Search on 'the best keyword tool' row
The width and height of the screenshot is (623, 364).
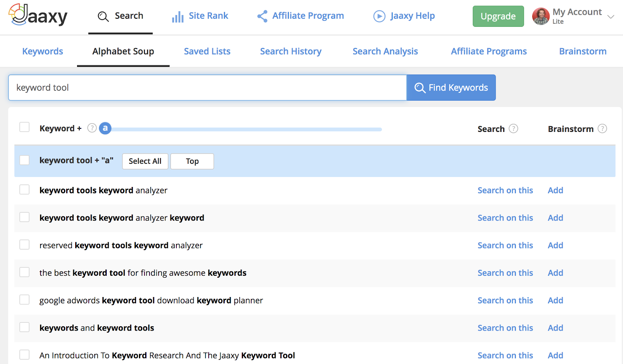(x=505, y=273)
